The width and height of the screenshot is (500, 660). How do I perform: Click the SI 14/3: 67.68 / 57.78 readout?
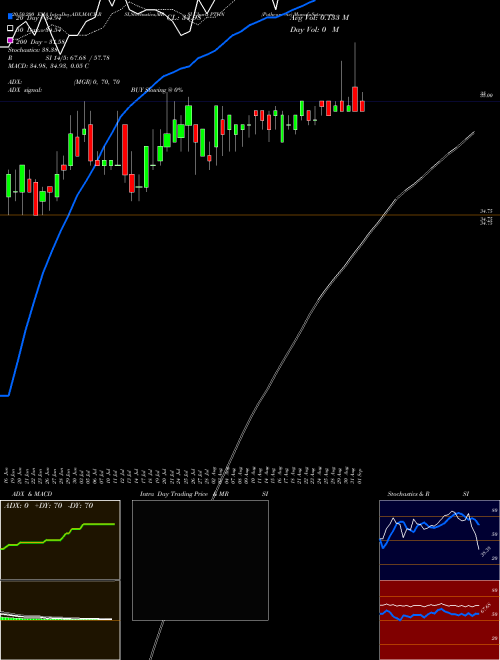(x=77, y=58)
